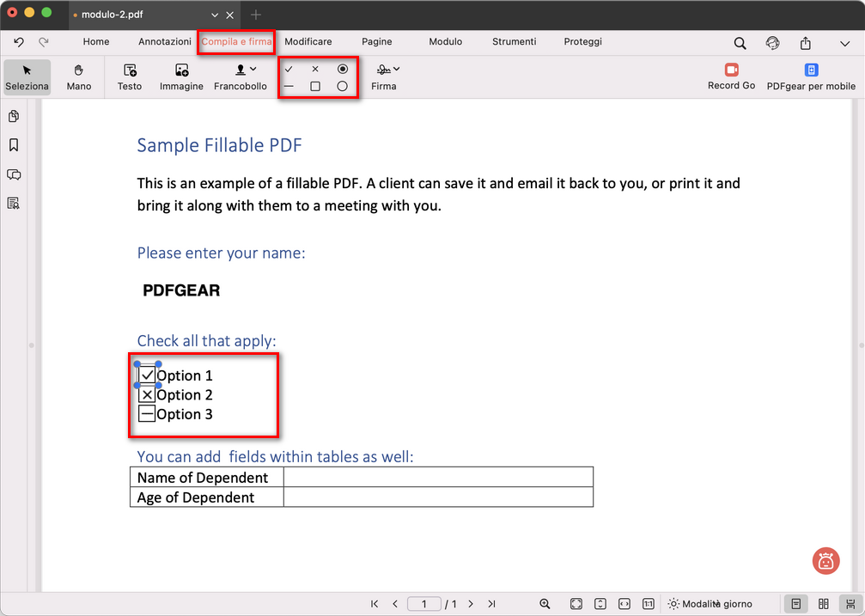The image size is (865, 616).
Task: Go to next page arrow
Action: pos(471,604)
